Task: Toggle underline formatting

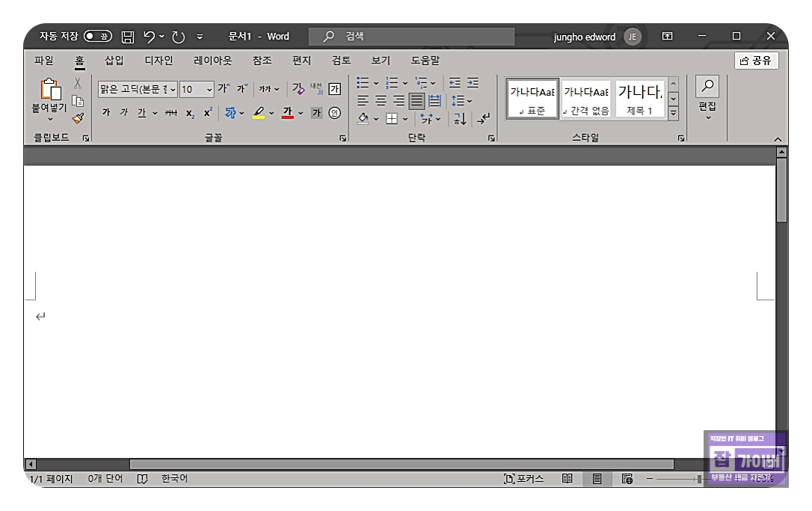Action: 141,112
